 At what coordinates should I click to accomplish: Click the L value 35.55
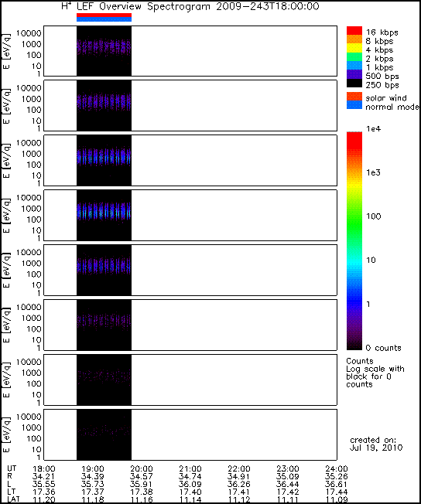pyautogui.click(x=44, y=484)
